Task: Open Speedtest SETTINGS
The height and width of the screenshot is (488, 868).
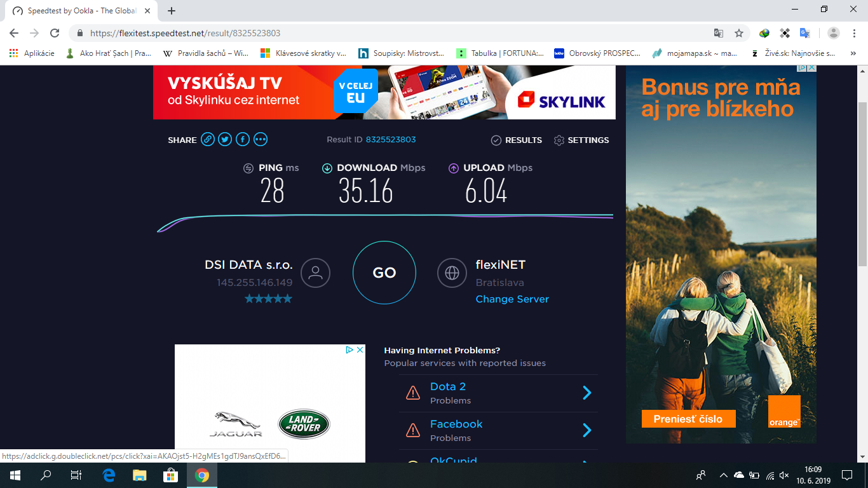Action: point(581,140)
